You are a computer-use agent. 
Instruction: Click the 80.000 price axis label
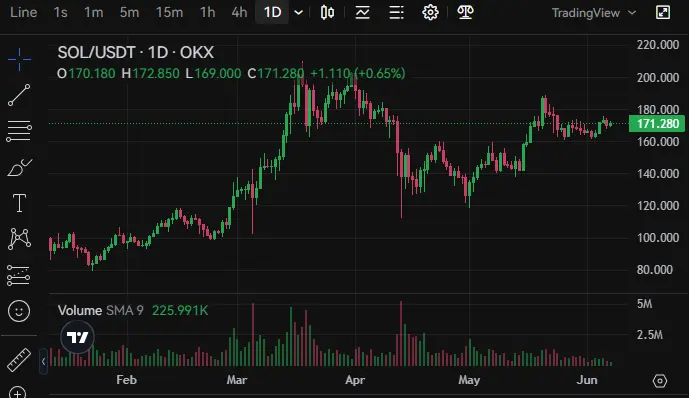coord(655,270)
